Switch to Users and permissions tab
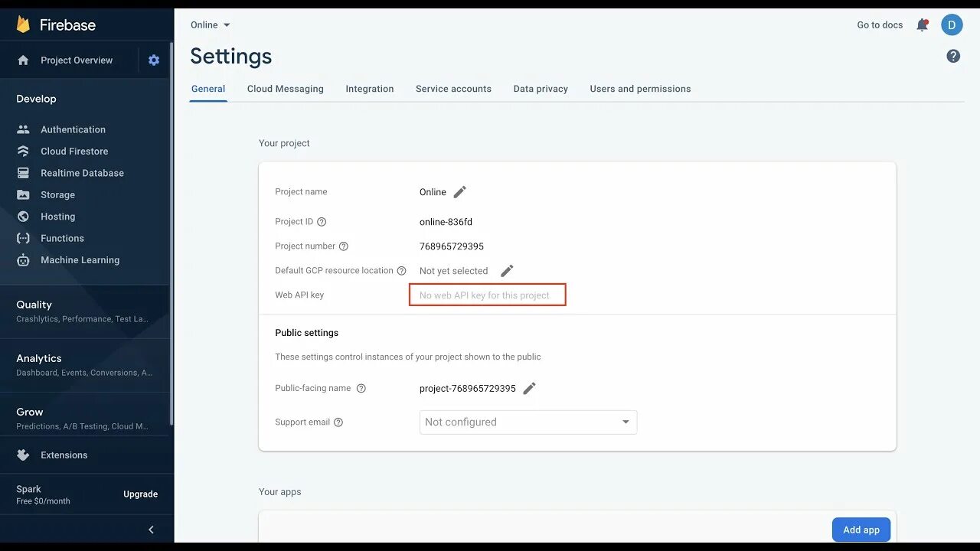 pyautogui.click(x=640, y=89)
